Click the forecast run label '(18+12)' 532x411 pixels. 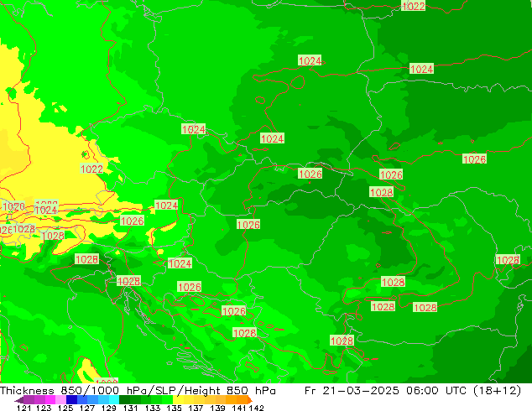point(498,391)
